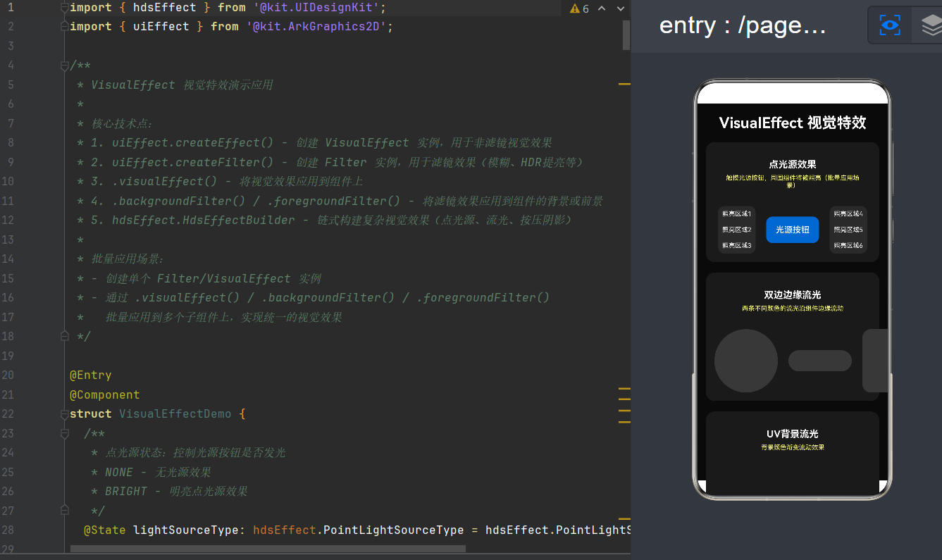This screenshot has width=942, height=560.
Task: Tap 照亮区域6 in the phone preview
Action: 848,246
